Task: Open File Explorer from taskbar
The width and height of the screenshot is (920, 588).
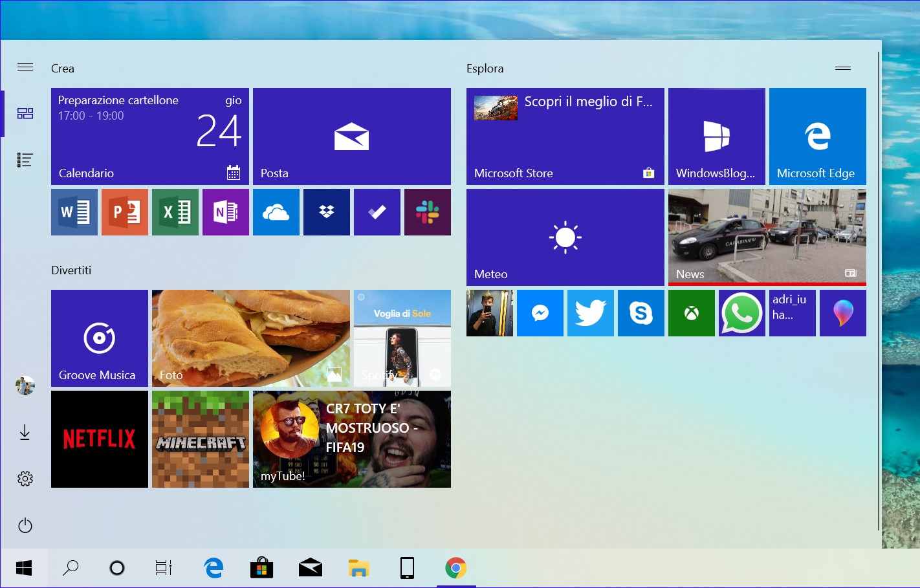Action: tap(359, 568)
